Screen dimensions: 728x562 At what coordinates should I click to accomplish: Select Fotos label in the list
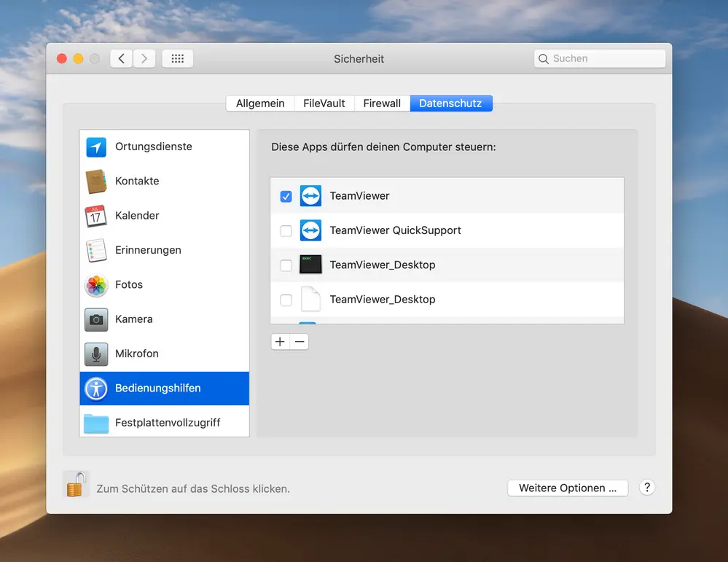coord(128,285)
